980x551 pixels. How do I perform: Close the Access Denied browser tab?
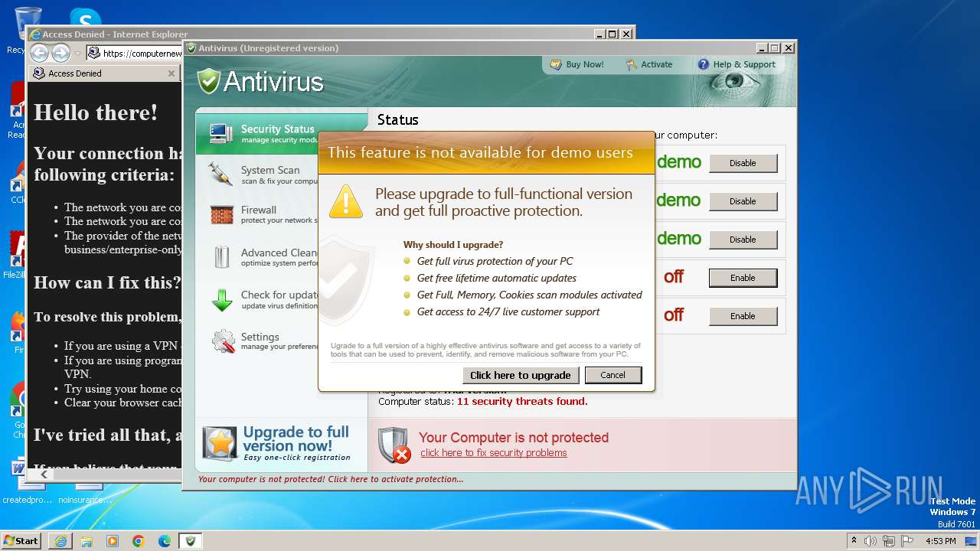coord(171,73)
